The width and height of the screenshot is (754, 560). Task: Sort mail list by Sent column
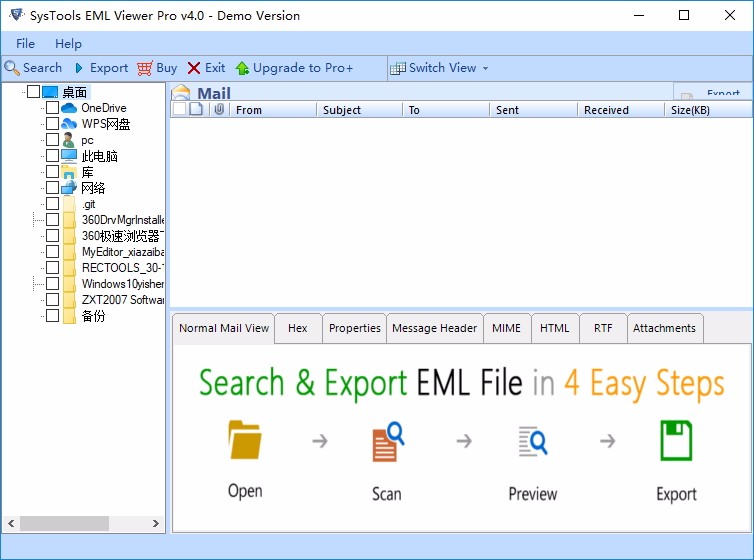coord(533,110)
